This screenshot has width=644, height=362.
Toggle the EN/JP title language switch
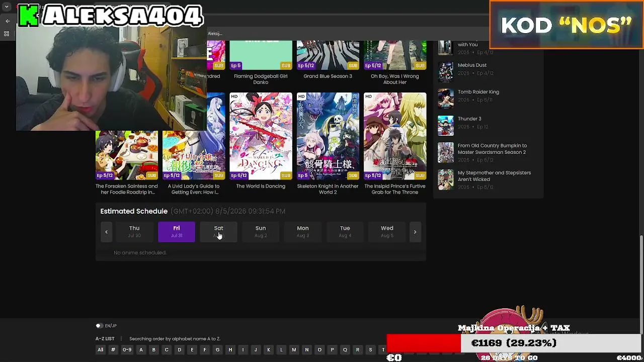pos(99,326)
